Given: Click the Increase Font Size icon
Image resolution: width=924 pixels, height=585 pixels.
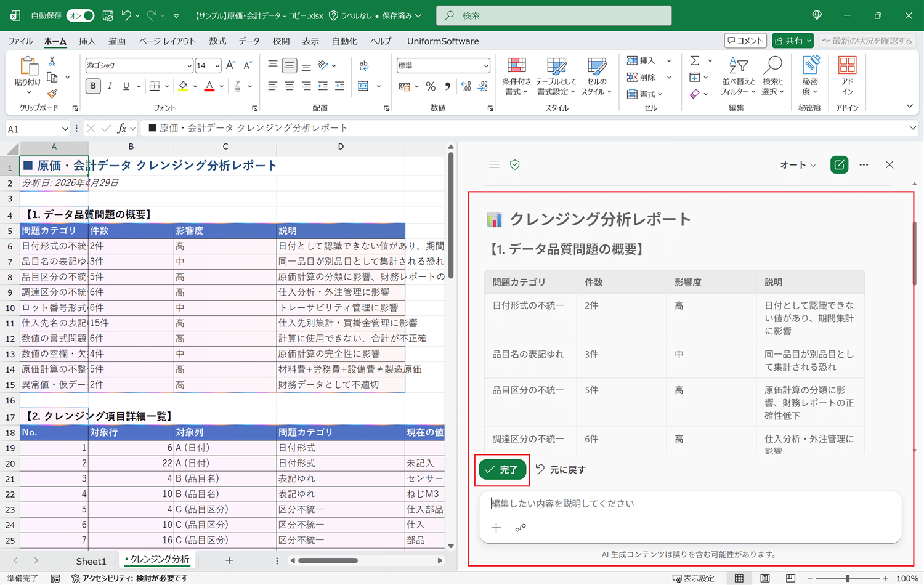Looking at the screenshot, I should coord(231,65).
